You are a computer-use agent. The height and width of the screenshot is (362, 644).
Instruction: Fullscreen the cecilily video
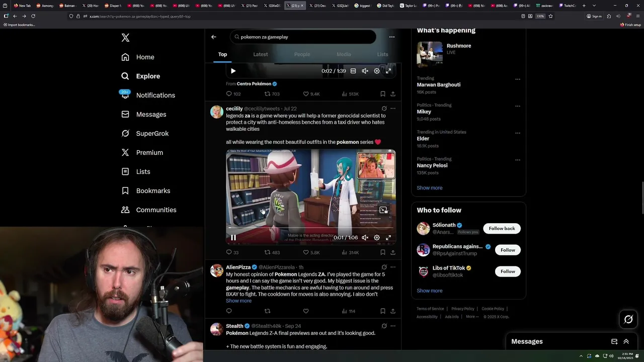pyautogui.click(x=388, y=237)
